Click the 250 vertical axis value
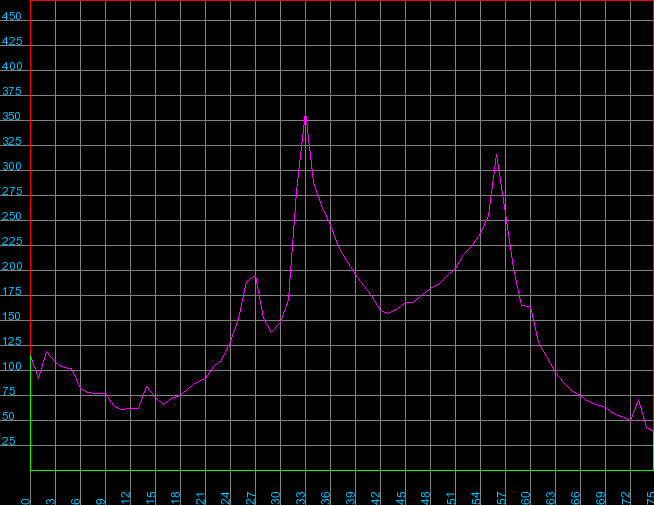This screenshot has width=654, height=505. pos(12,216)
